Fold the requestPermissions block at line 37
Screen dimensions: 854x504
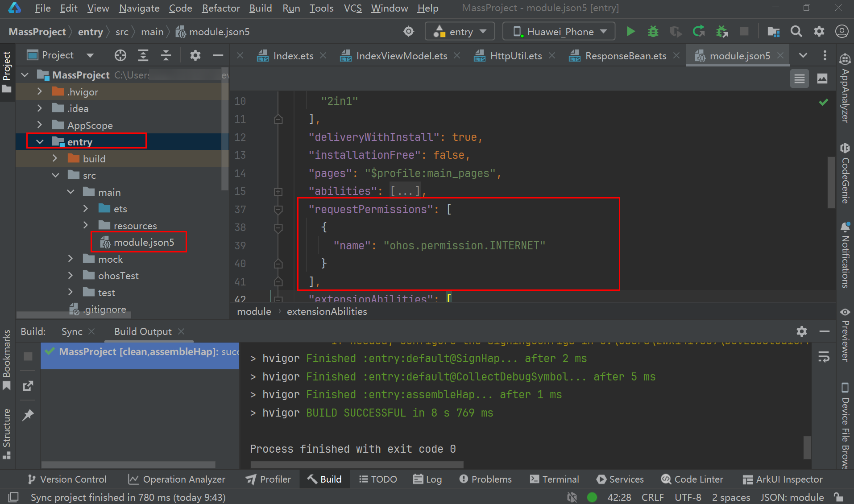pyautogui.click(x=278, y=210)
